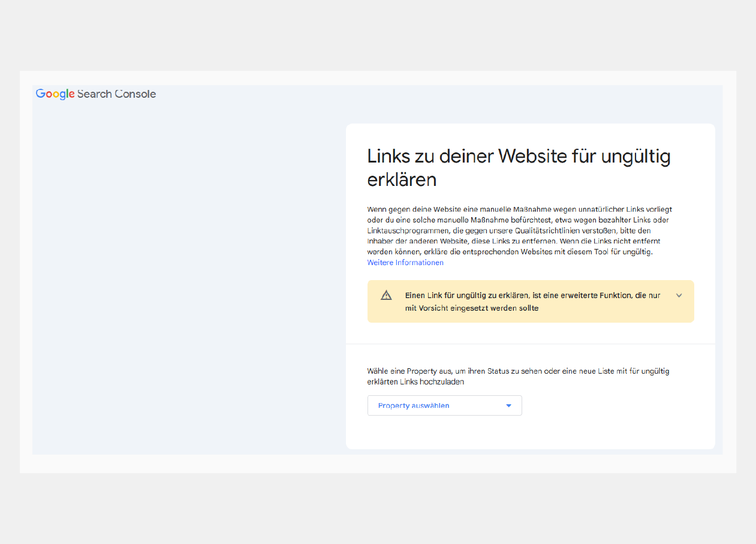Screen dimensions: 756x544
Task: Click the paragraph line mentioning "Linktauschprogrammen"
Action: click(x=509, y=230)
